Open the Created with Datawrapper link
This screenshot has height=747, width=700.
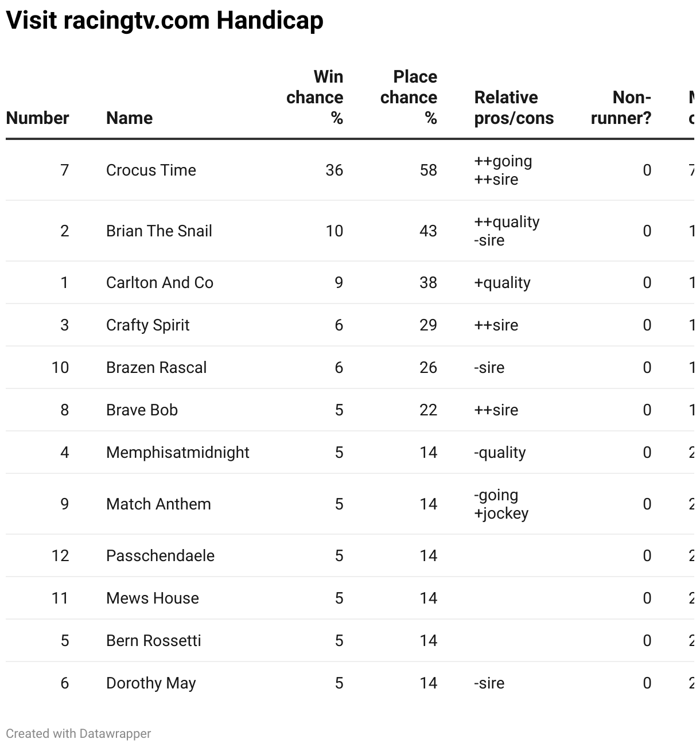tap(79, 734)
